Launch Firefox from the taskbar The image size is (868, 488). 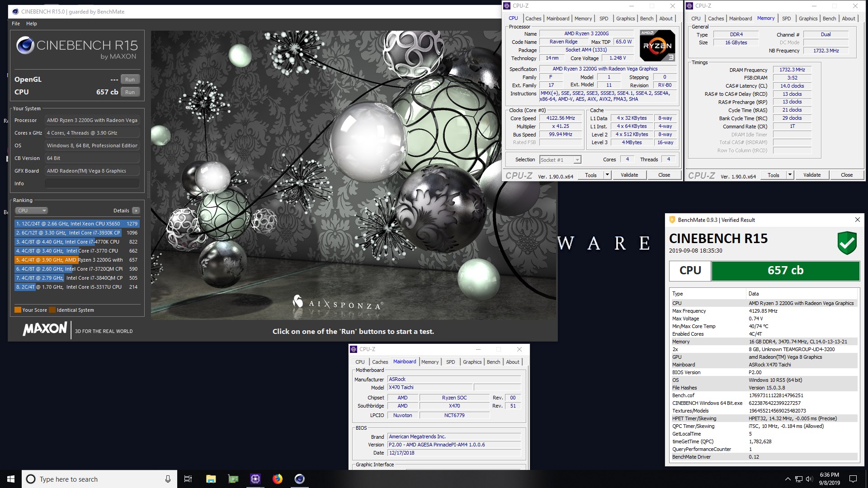(x=278, y=479)
